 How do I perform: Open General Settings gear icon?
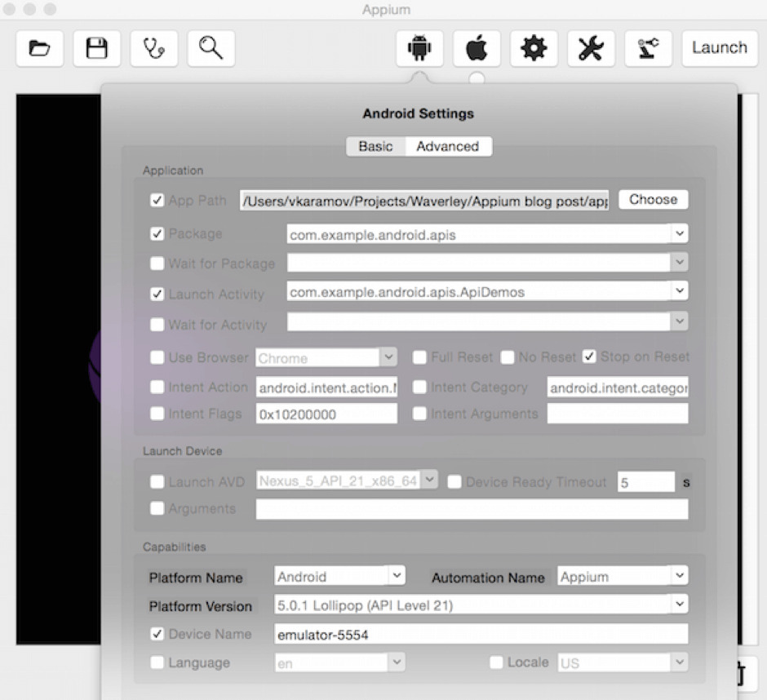[534, 48]
